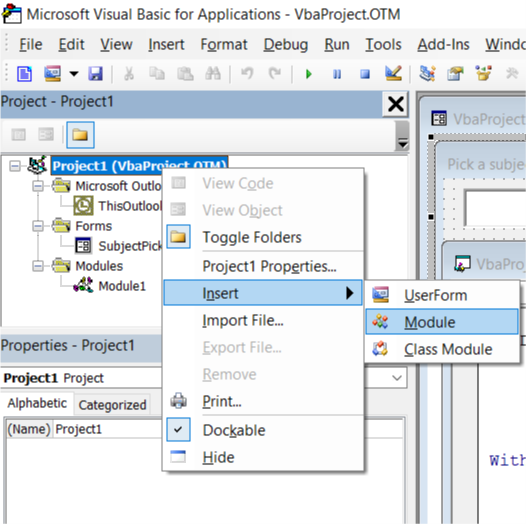Choose Import File... in context menu
Image resolution: width=526 pixels, height=524 pixels.
pyautogui.click(x=263, y=320)
